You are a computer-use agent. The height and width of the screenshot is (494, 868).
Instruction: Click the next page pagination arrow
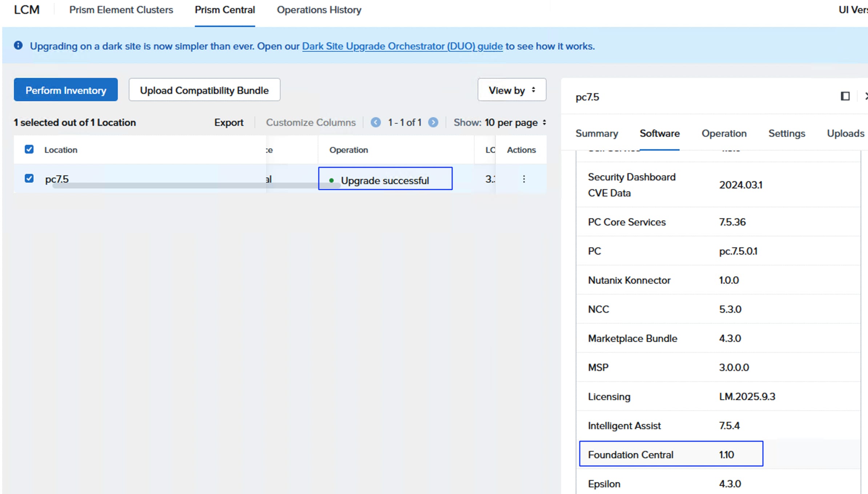[x=433, y=123]
